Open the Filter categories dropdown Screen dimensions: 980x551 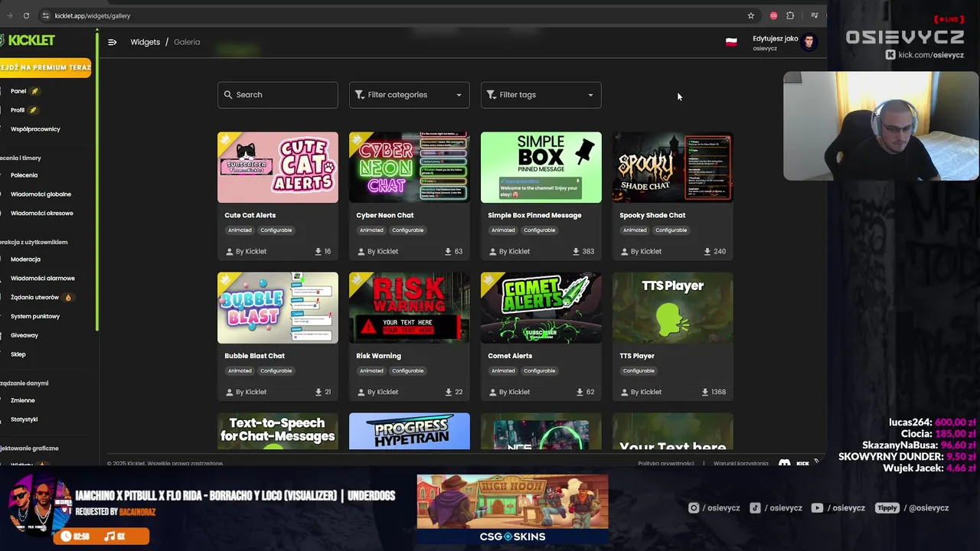(x=410, y=95)
